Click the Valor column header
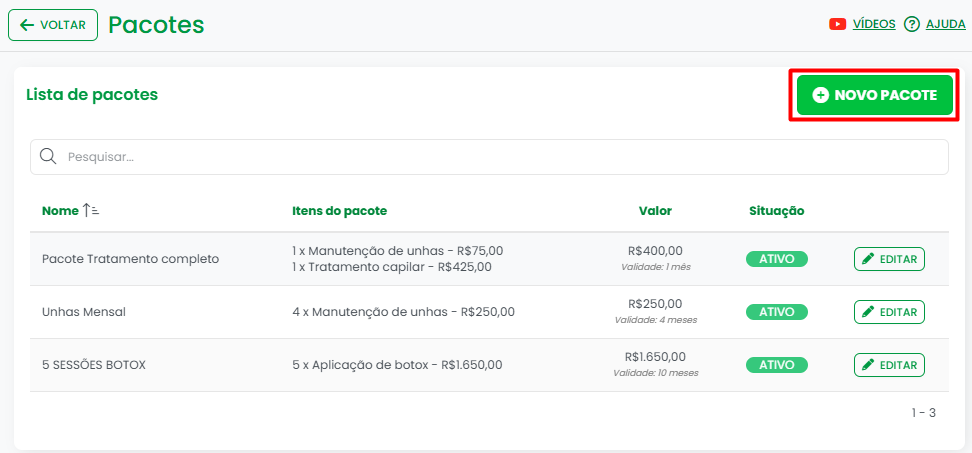Viewport: 972px width, 453px height. [655, 211]
